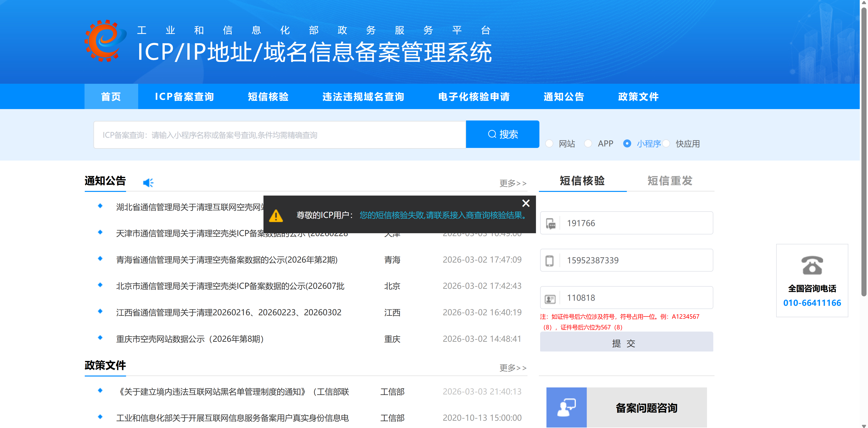Open the ICP备案查询 menu item

click(x=184, y=97)
